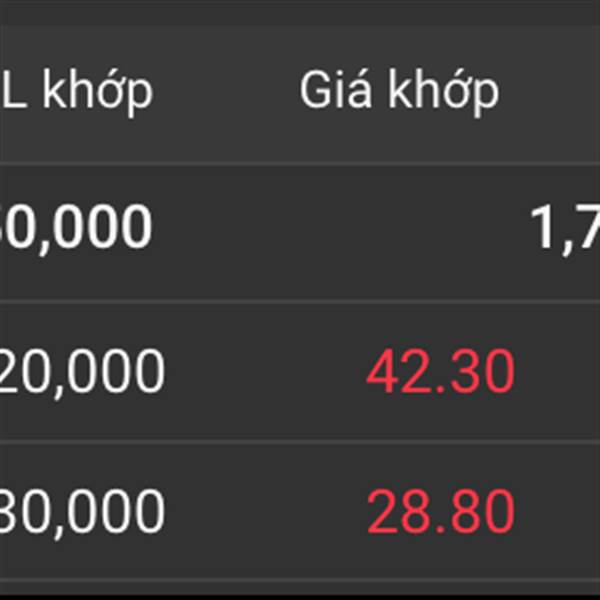The image size is (600, 600).
Task: Click the cut-off value starting with 1,7
Action: tap(565, 229)
